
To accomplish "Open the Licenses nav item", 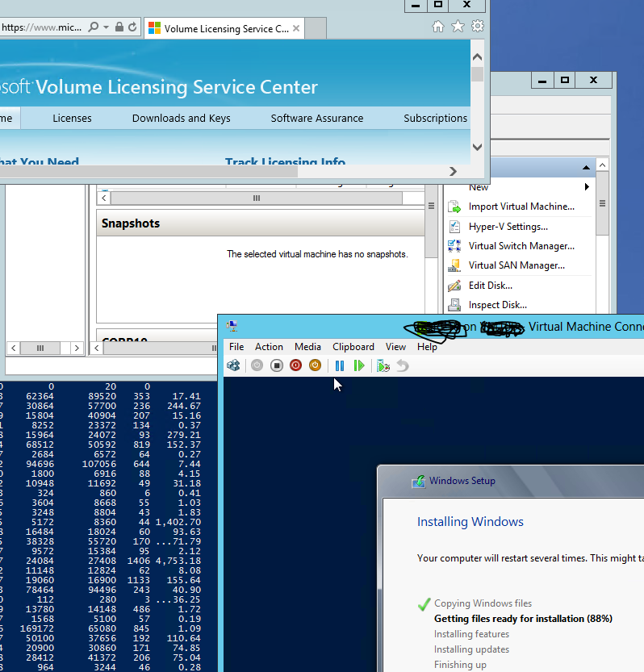I will 72,119.
